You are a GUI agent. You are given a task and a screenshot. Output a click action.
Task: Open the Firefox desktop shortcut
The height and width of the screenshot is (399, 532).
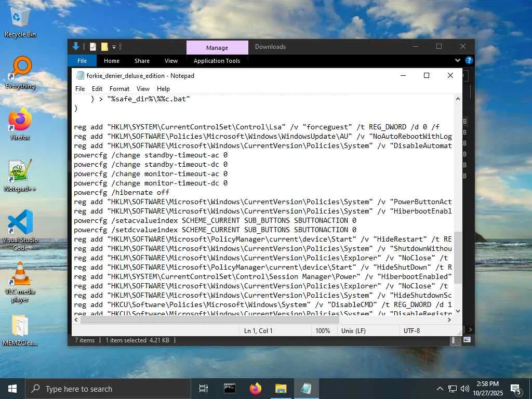point(20,124)
